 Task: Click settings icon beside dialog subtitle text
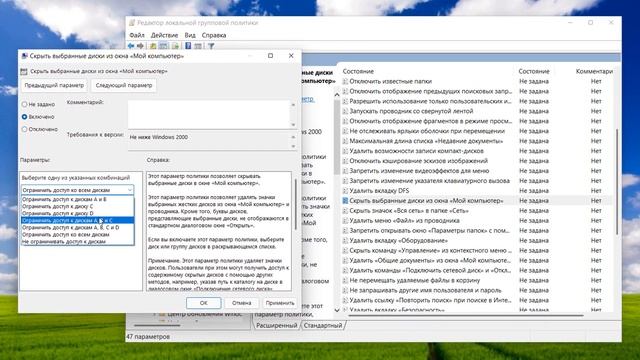tap(24, 71)
